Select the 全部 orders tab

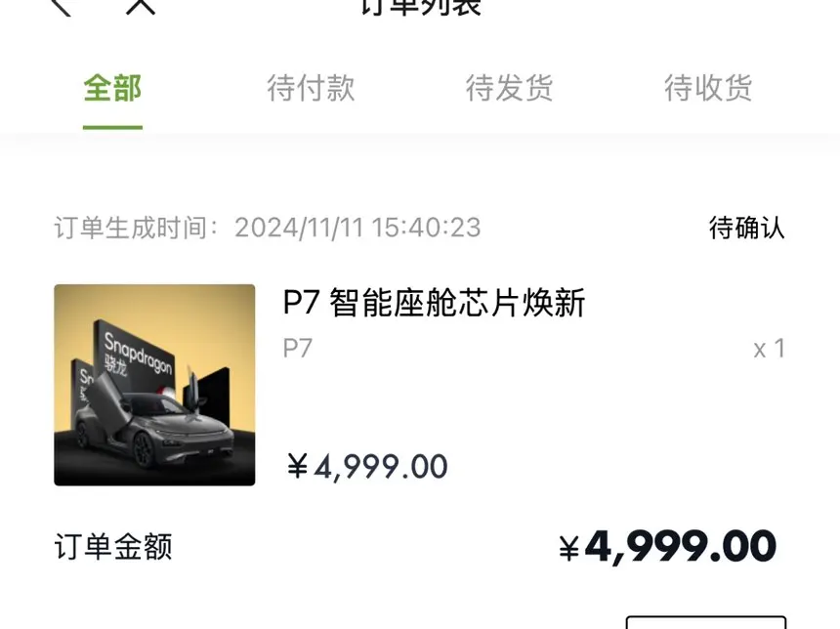[112, 88]
